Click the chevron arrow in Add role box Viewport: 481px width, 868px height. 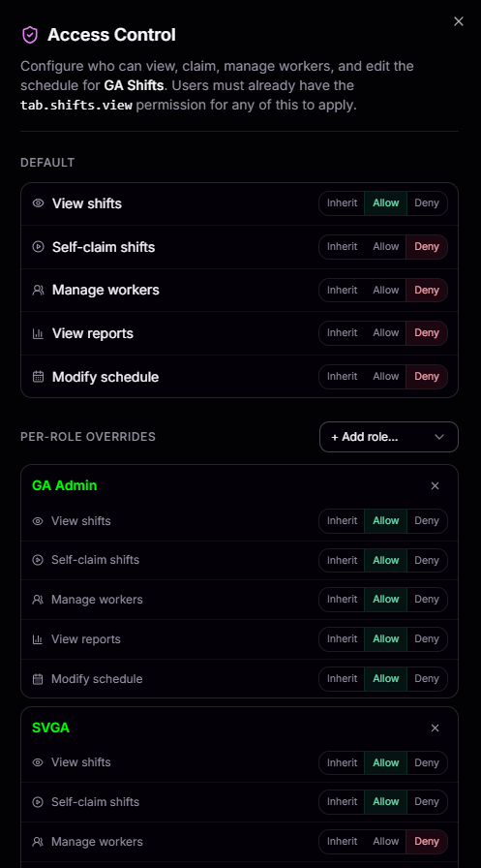click(439, 437)
